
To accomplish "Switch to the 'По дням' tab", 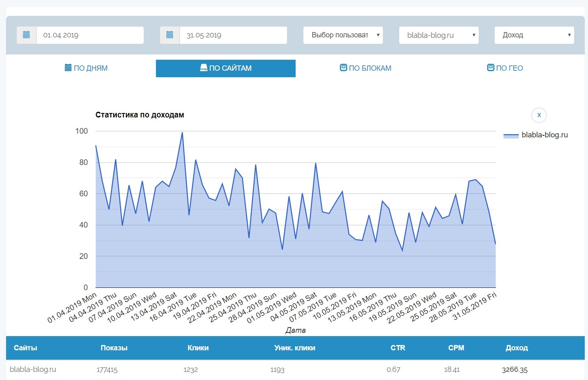I will tap(86, 68).
